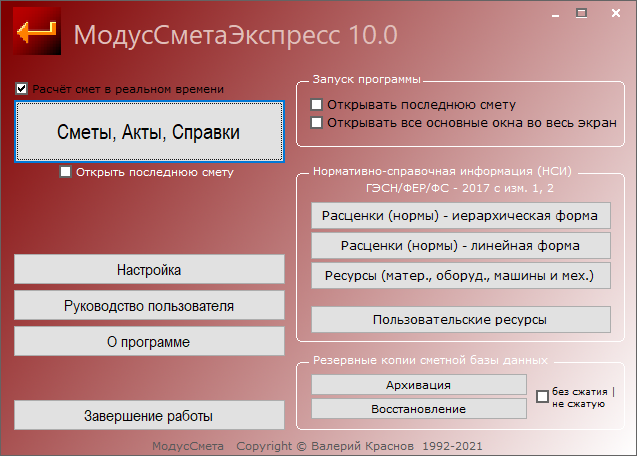Click the МодусСметаЭкспресс 10.0 title text

coord(236,35)
